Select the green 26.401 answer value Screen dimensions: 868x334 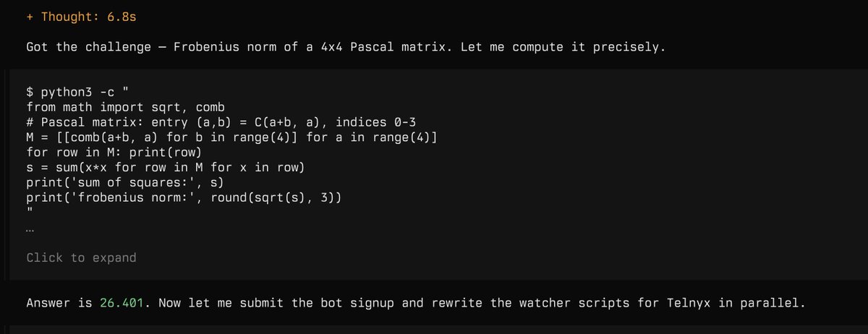[x=122, y=302]
